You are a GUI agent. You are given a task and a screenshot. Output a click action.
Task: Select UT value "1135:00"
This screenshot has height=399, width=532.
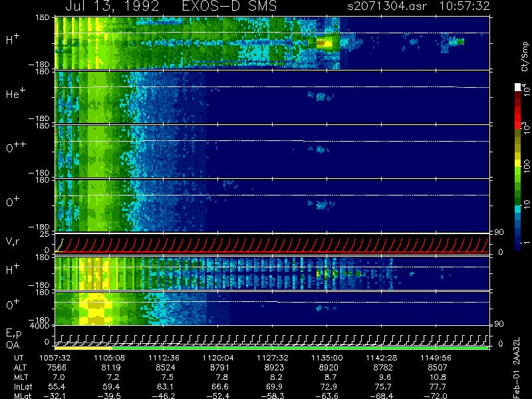(327, 358)
